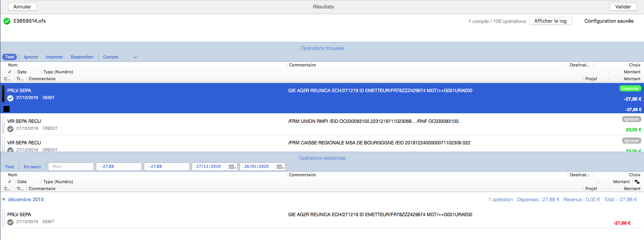
Task: Select the Importer filter tab
Action: (x=54, y=57)
